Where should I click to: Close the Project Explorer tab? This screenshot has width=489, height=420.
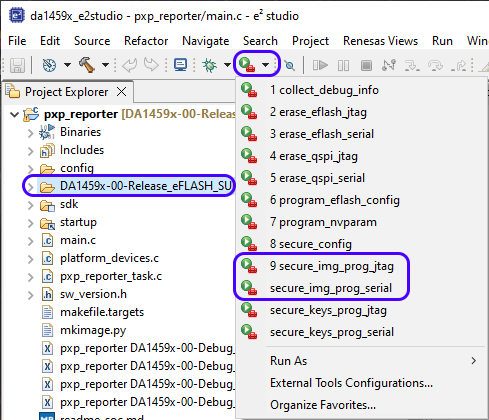pyautogui.click(x=122, y=91)
